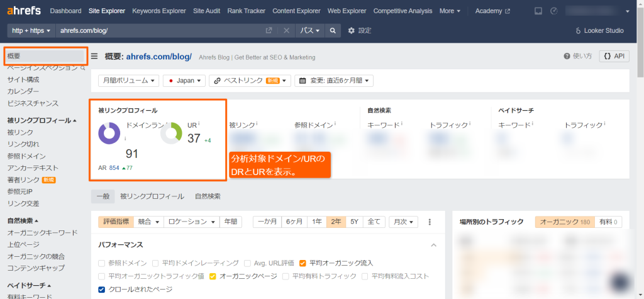Click the three-dot more options icon
644x299 pixels.
click(x=430, y=222)
